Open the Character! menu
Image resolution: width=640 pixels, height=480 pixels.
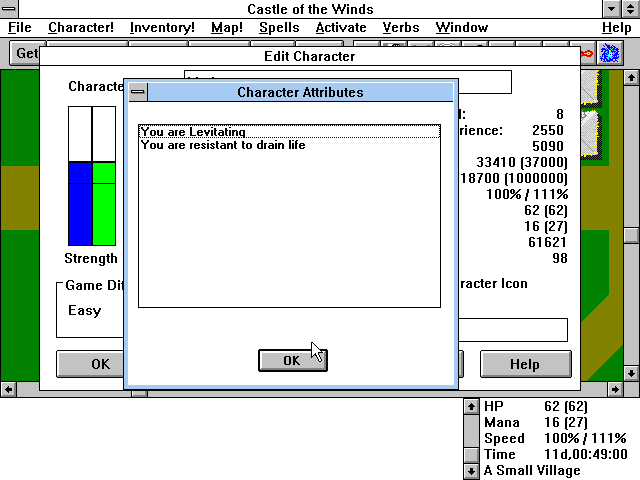81,27
